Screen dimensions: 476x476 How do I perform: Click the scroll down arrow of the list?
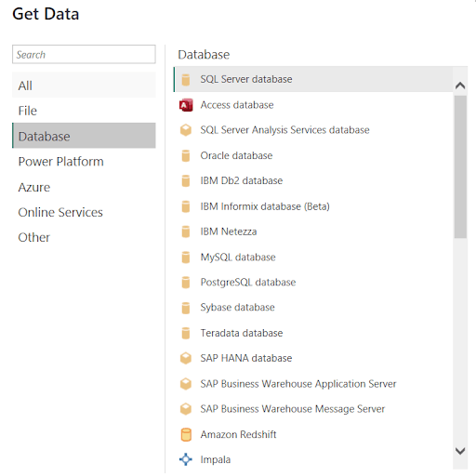tap(460, 451)
